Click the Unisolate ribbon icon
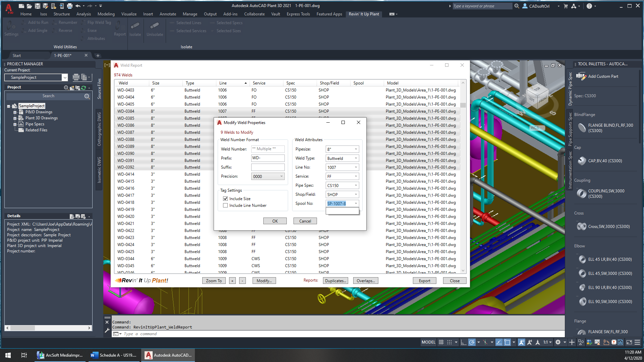The width and height of the screenshot is (644, 362). (155, 26)
